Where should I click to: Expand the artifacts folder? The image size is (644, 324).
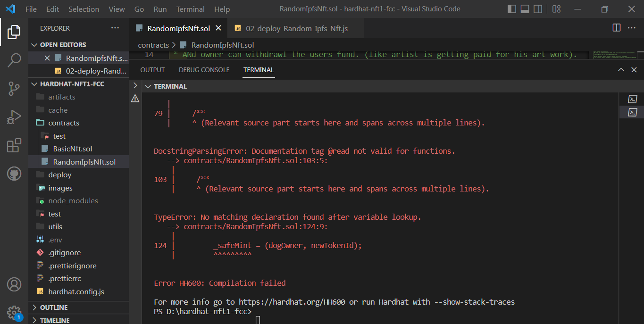pyautogui.click(x=61, y=97)
